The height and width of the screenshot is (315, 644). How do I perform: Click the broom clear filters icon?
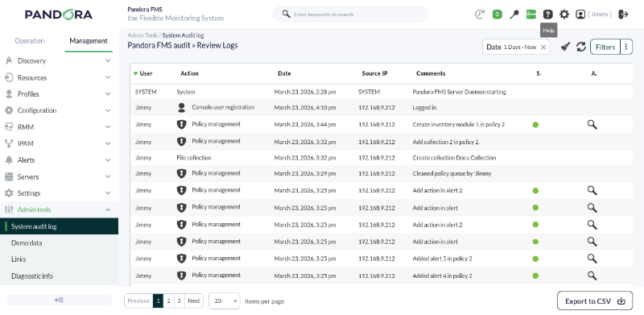coord(566,47)
